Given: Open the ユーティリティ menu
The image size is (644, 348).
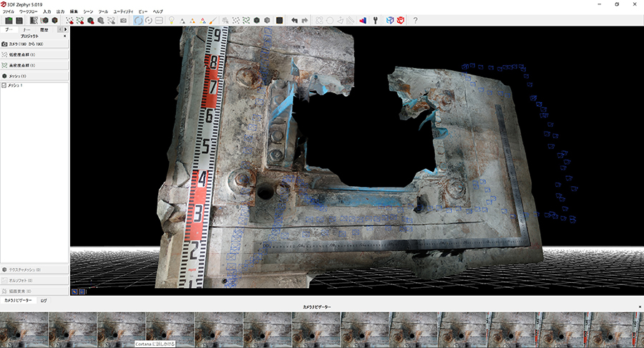Looking at the screenshot, I should (x=123, y=11).
